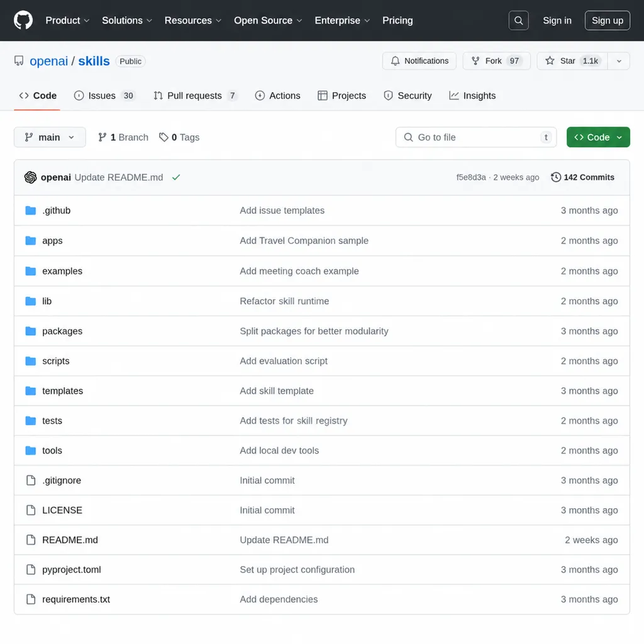The height and width of the screenshot is (644, 644).
Task: Open the apps folder
Action: point(52,241)
